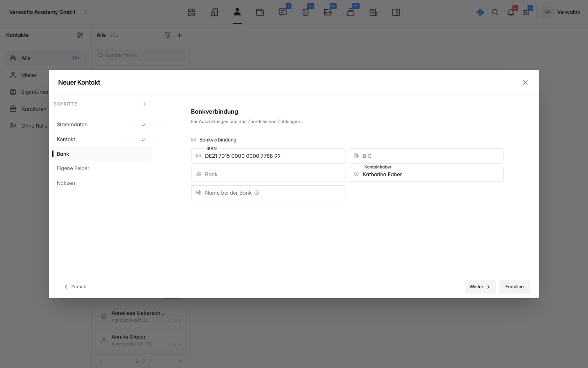
Task: Click the info icon beside Name bei der Bank
Action: pos(257,193)
